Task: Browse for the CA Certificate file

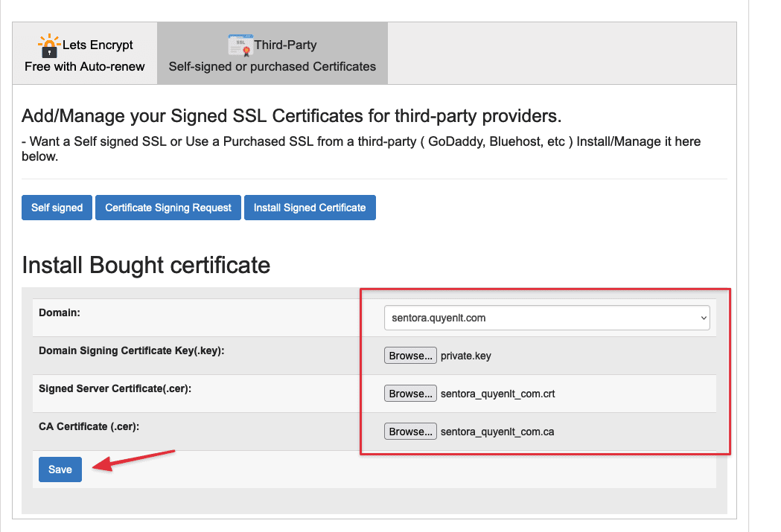Action: point(410,431)
